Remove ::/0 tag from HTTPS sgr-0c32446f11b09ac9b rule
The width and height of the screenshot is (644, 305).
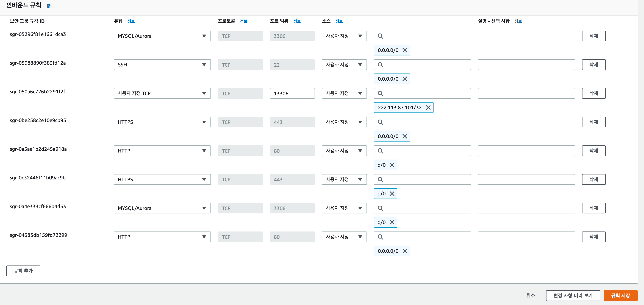pos(392,194)
